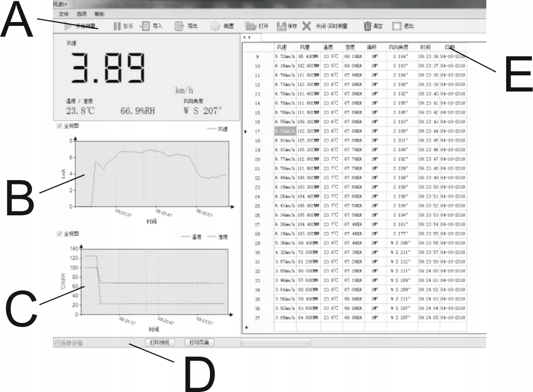The height and width of the screenshot is (392, 533).
Task: Click the W S 206° direction cell in row 29
Action: point(402,243)
